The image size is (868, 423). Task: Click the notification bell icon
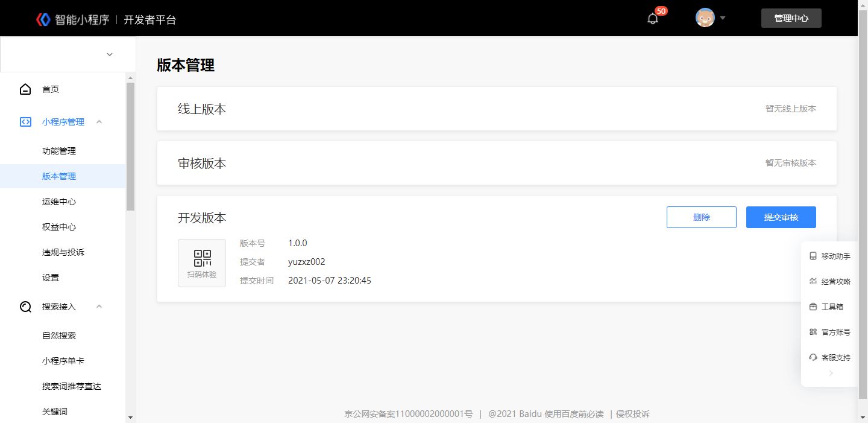[x=652, y=19]
